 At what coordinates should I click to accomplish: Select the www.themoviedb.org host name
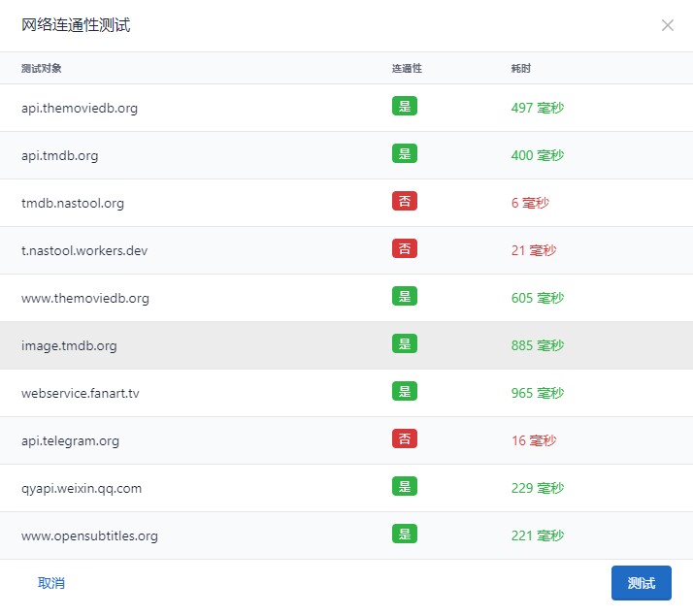click(85, 298)
